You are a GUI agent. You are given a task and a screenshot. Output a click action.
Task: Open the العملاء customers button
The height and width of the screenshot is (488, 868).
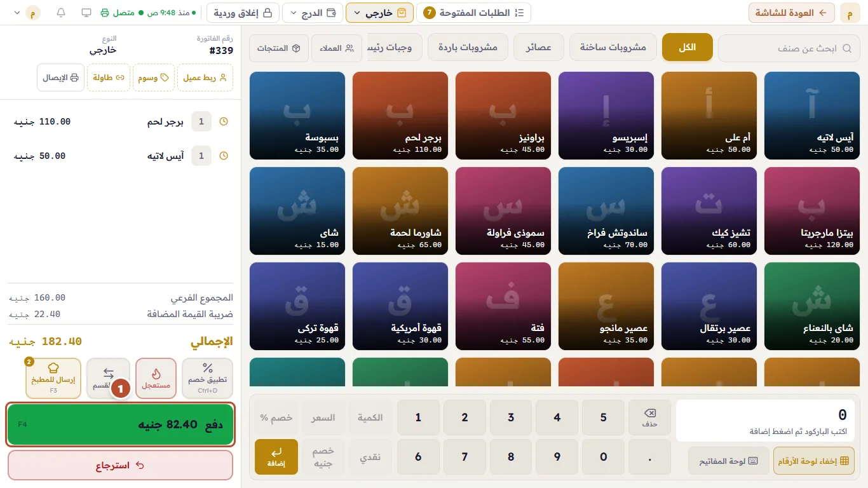click(337, 48)
